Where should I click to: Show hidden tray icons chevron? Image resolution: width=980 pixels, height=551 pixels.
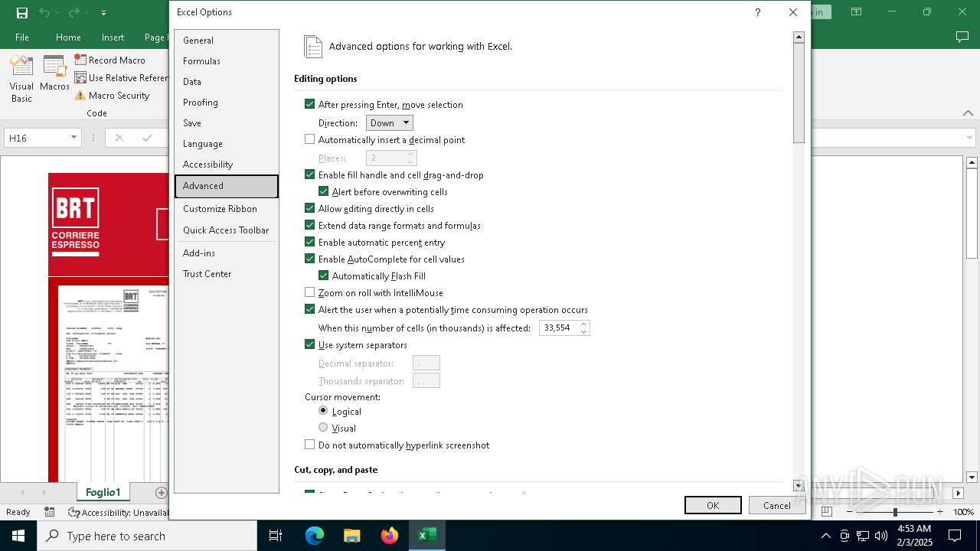(x=825, y=536)
